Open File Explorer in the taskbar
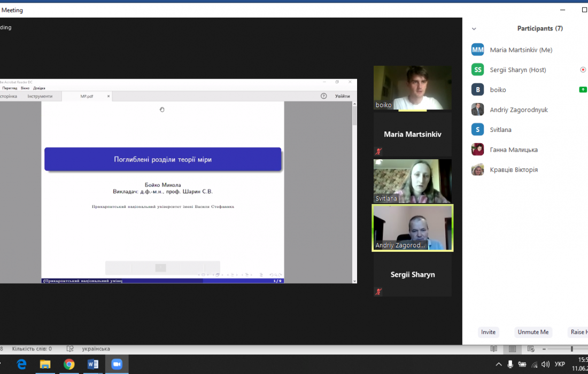The image size is (588, 374). click(x=45, y=364)
